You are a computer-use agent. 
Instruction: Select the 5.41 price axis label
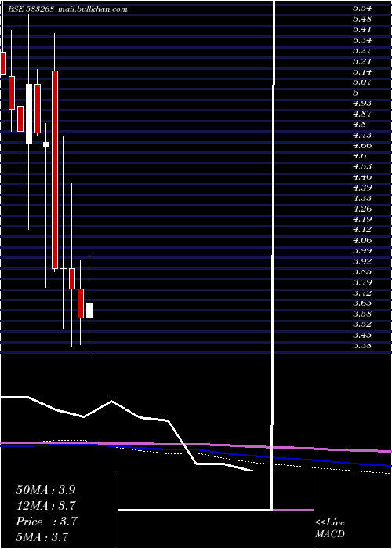[362, 30]
